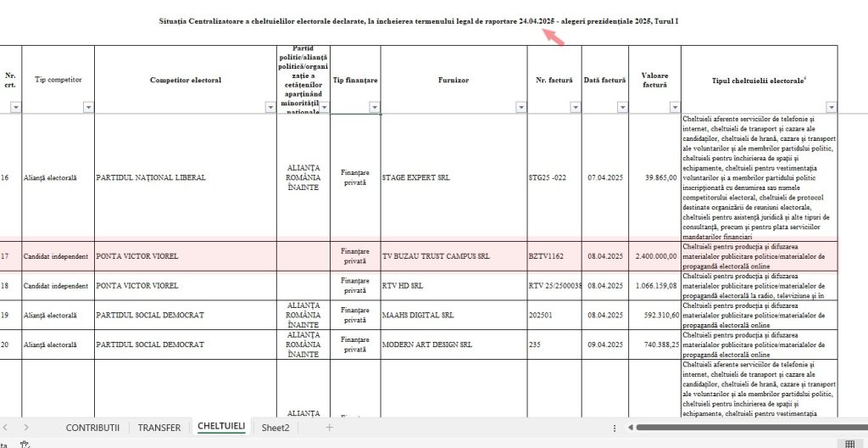868x448 pixels.
Task: Select invoice number 'RTV 25/2500038'
Action: point(554,286)
